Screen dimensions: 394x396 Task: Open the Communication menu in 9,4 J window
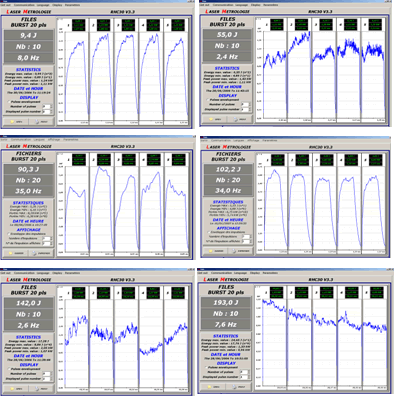coord(25,5)
